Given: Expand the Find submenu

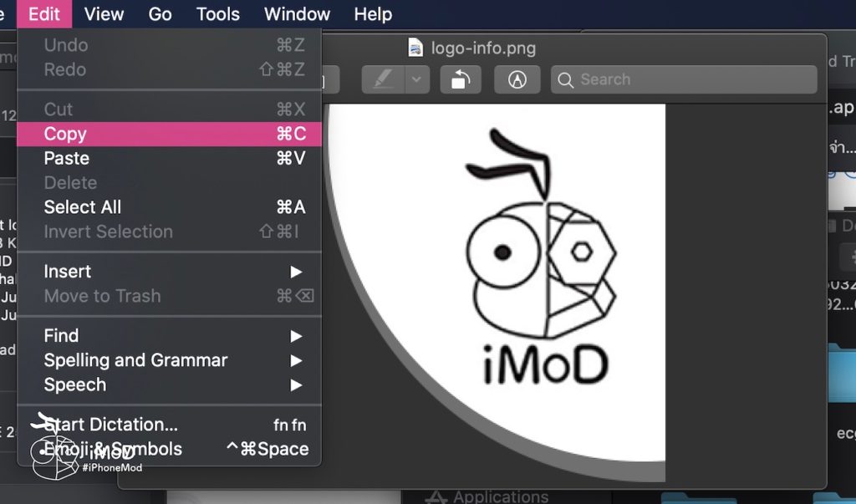Looking at the screenshot, I should click(x=62, y=336).
